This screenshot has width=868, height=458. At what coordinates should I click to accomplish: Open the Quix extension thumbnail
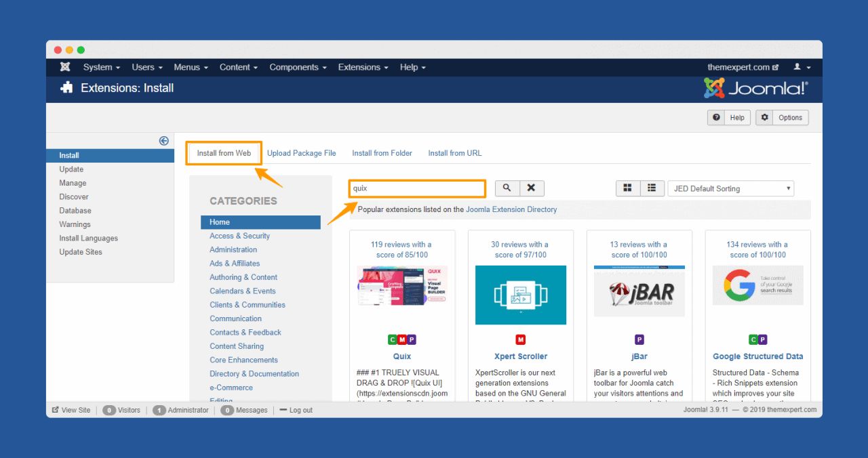pyautogui.click(x=402, y=286)
